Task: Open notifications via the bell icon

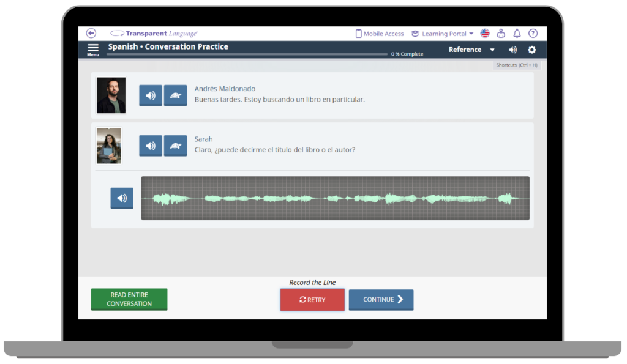Action: [x=517, y=33]
